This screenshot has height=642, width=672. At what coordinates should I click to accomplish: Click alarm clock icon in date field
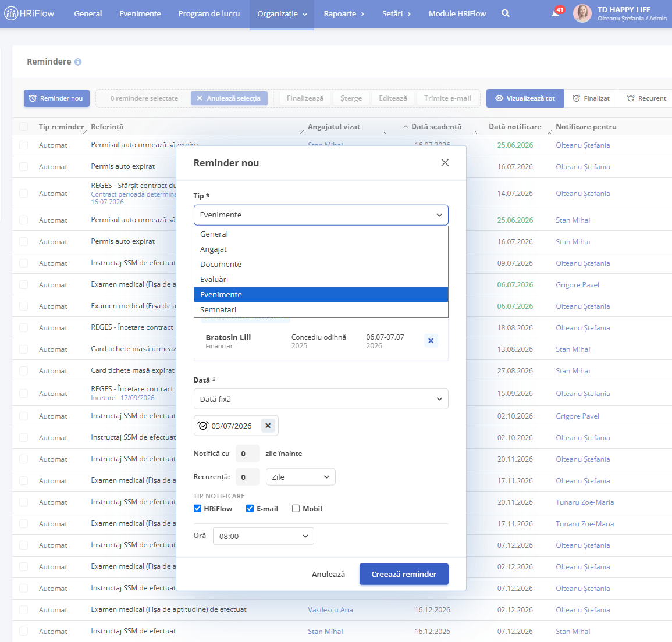pyautogui.click(x=202, y=426)
